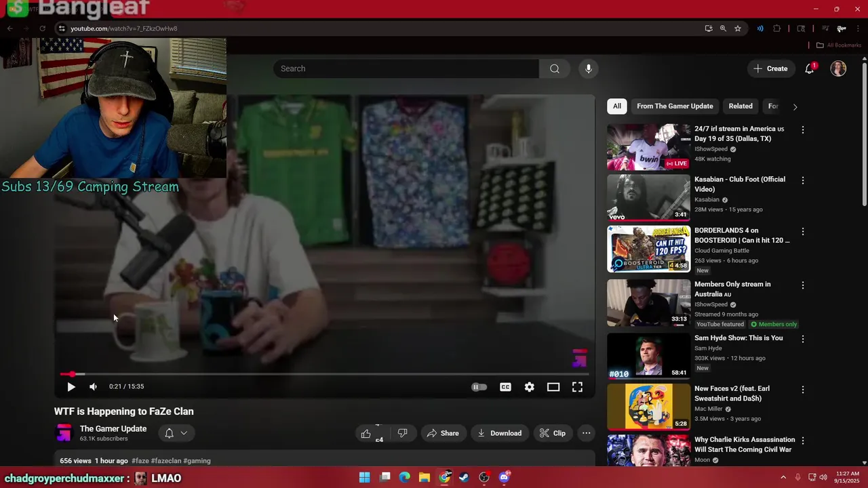Open Discord from the taskbar
The width and height of the screenshot is (868, 488).
tap(504, 478)
